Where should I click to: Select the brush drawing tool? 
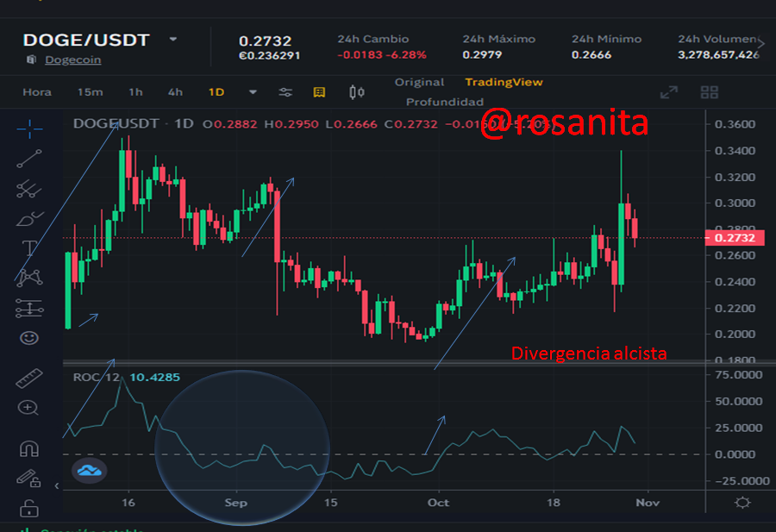tap(29, 218)
